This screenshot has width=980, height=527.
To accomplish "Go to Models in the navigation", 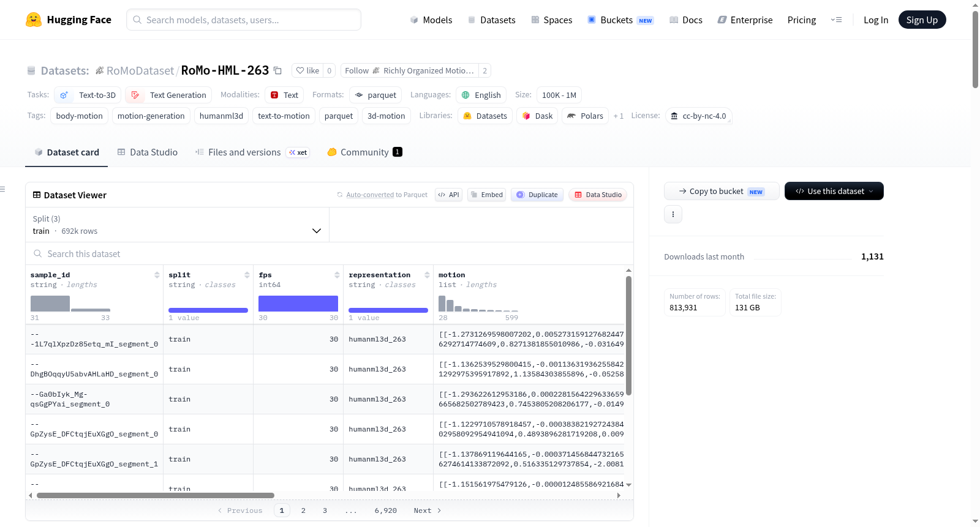I will pyautogui.click(x=431, y=20).
